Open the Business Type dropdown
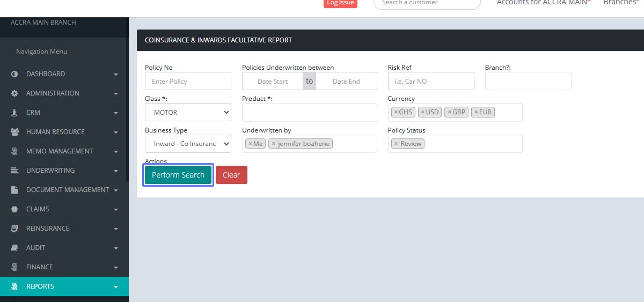The image size is (644, 302). pyautogui.click(x=188, y=144)
